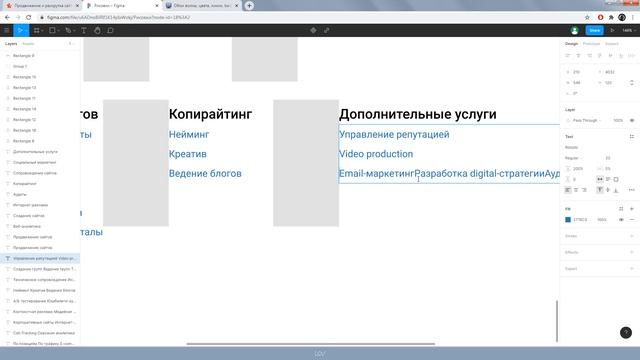Toggle auto width text resizing
The image size is (640, 360).
[x=600, y=179]
